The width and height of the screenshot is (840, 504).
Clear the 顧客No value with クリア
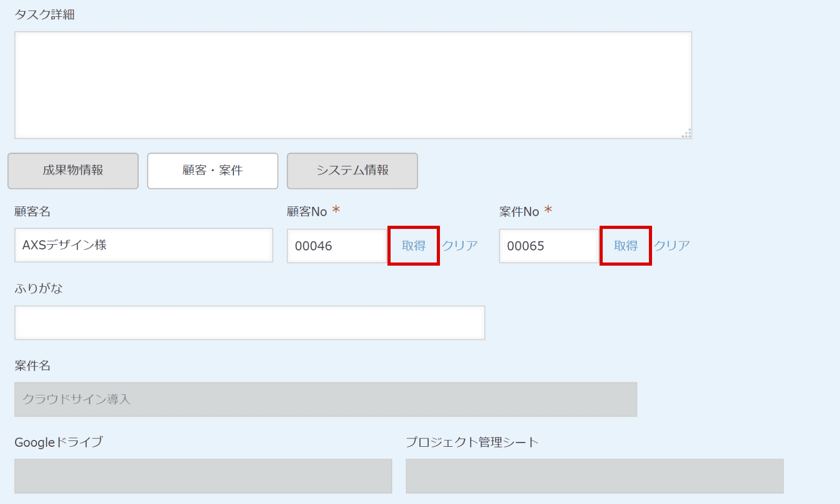459,246
